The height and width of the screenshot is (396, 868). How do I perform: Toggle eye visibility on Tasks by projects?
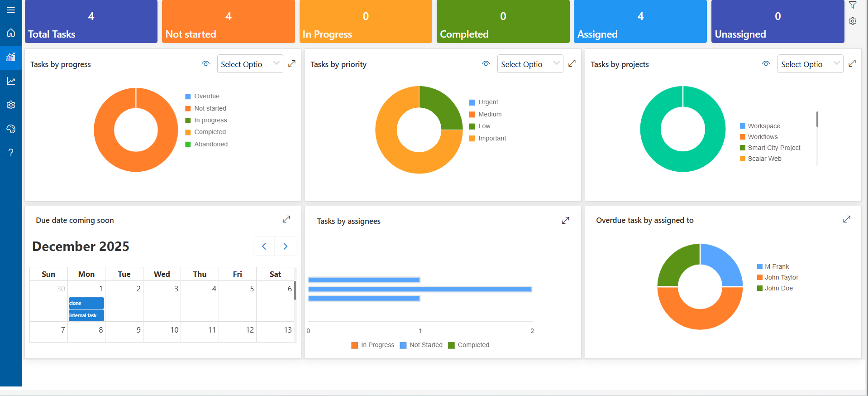click(766, 64)
